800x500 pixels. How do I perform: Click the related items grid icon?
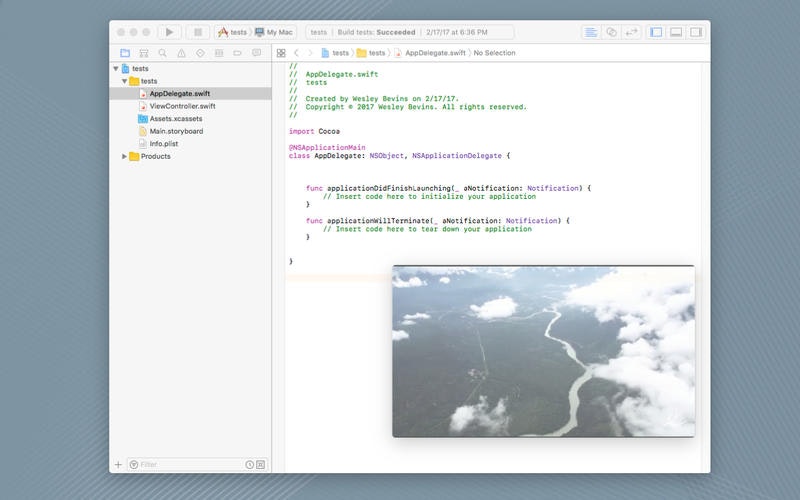[281, 53]
